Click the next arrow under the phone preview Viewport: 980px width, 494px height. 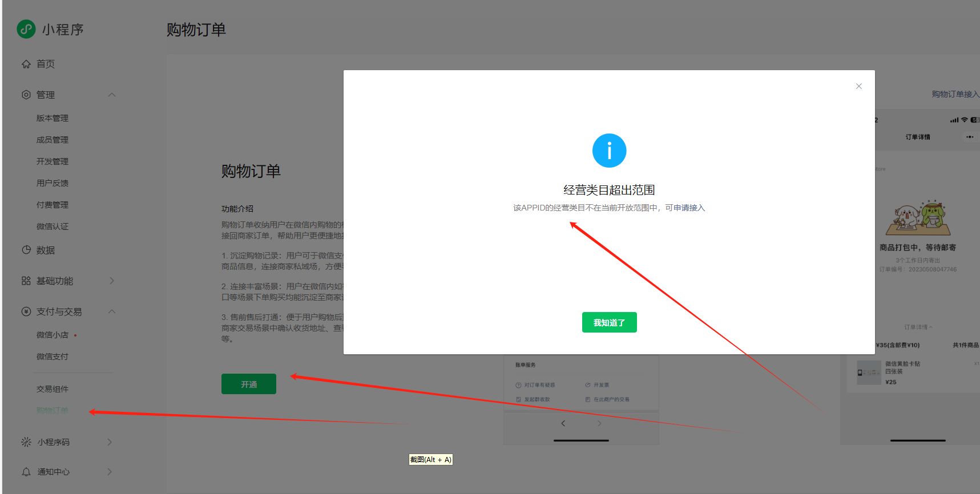pos(599,423)
